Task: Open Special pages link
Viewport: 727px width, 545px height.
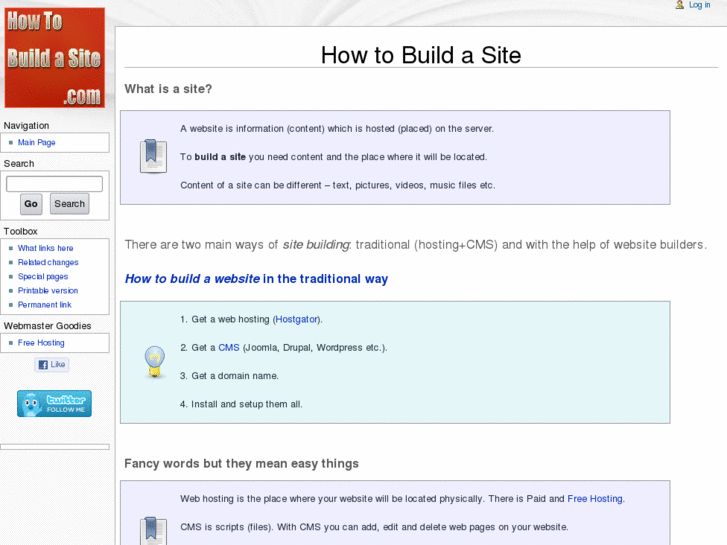Action: tap(43, 276)
